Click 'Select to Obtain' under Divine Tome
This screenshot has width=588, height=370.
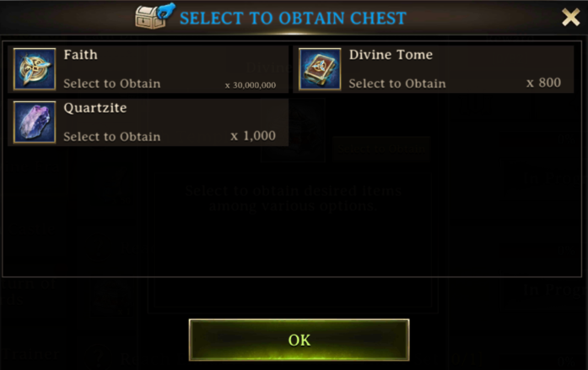[x=397, y=84]
